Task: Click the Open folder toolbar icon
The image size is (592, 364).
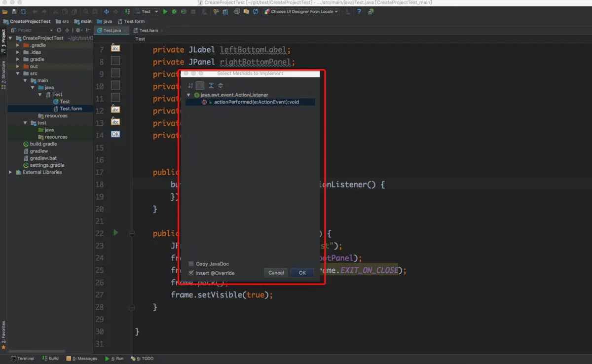Action: pos(5,11)
